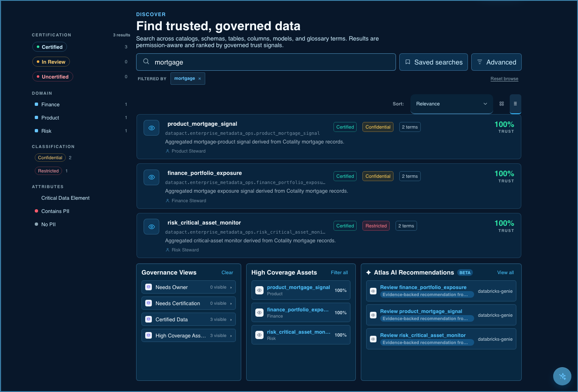
Task: Click Restricted badge on risk_critical_asset_monitor result
Action: coord(376,226)
